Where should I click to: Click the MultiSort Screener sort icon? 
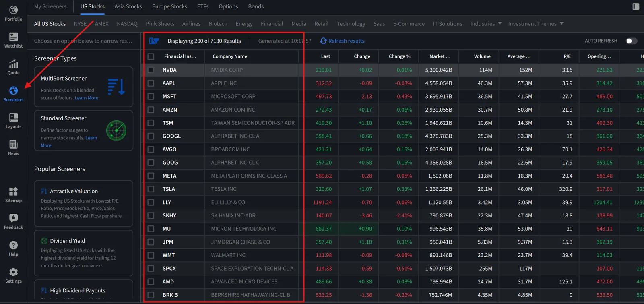pos(116,87)
